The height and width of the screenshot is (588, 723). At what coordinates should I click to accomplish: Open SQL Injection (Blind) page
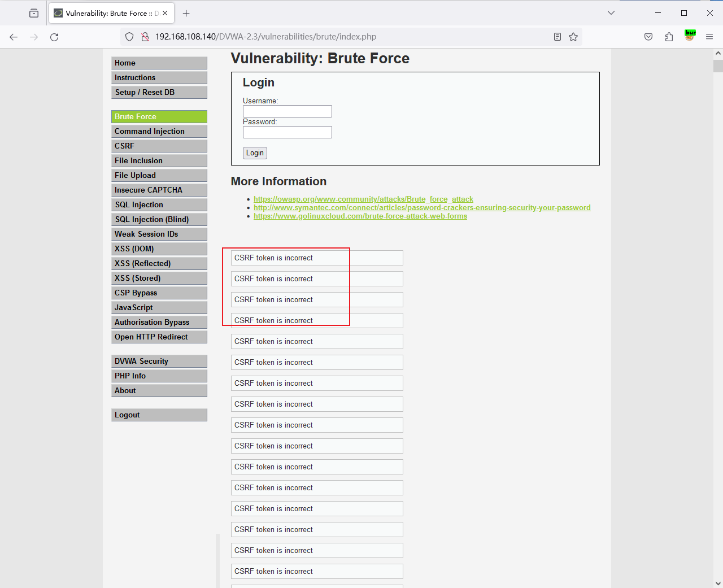[x=159, y=219]
